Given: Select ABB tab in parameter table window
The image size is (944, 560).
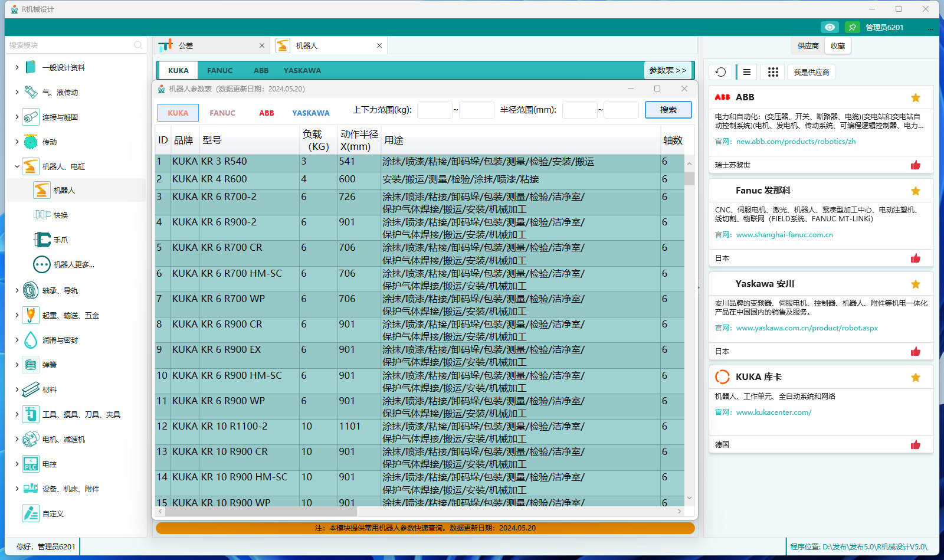Looking at the screenshot, I should [x=267, y=113].
